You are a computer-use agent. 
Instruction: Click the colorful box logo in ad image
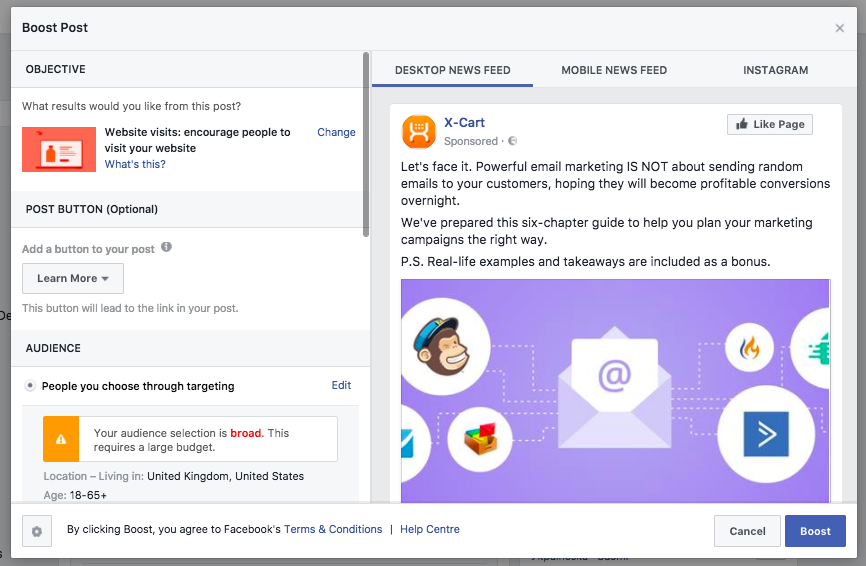pyautogui.click(x=480, y=439)
